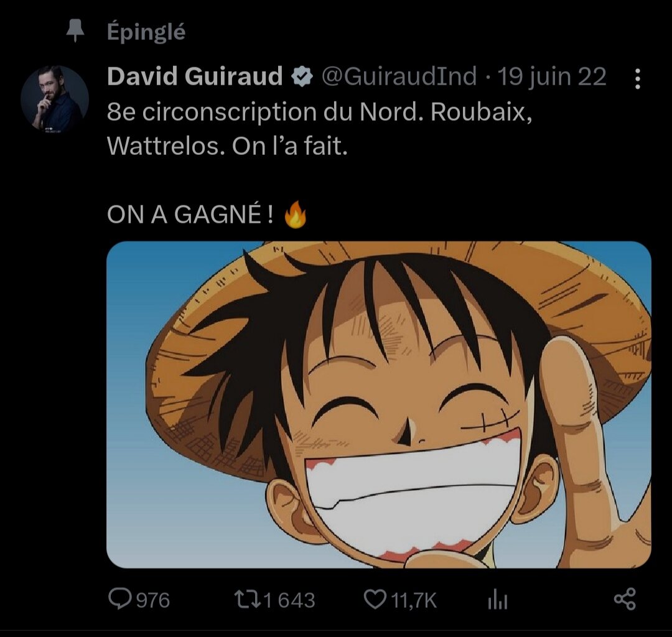Click the fire emoji after ON A GAGNÉ
Viewport: 672px width, 637px height.
point(296,214)
